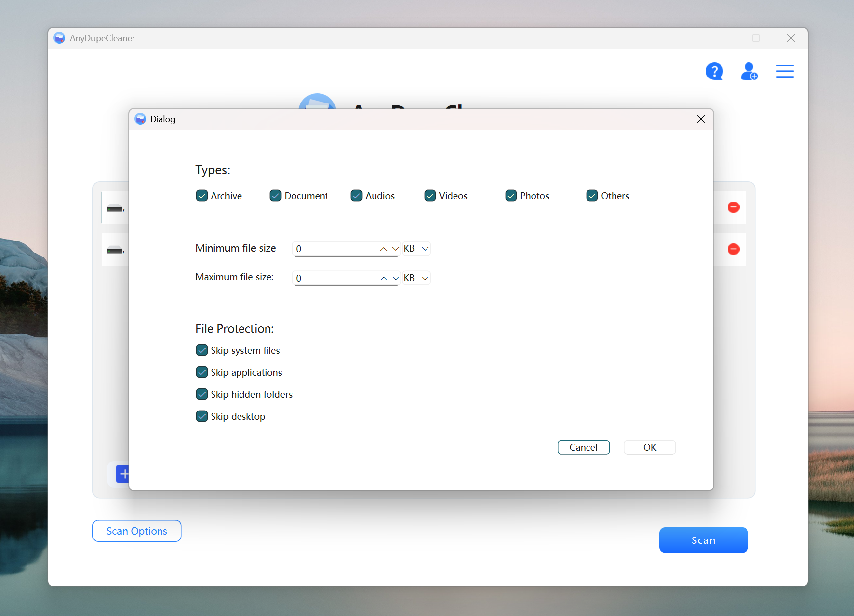Confirm settings with OK button
The image size is (854, 616).
[649, 447]
